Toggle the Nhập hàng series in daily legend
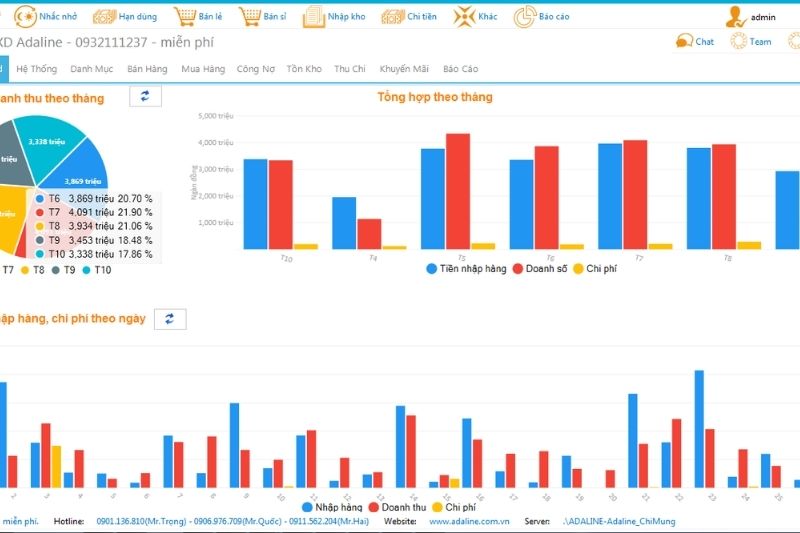Screen dimensions: 800x533 [330, 507]
